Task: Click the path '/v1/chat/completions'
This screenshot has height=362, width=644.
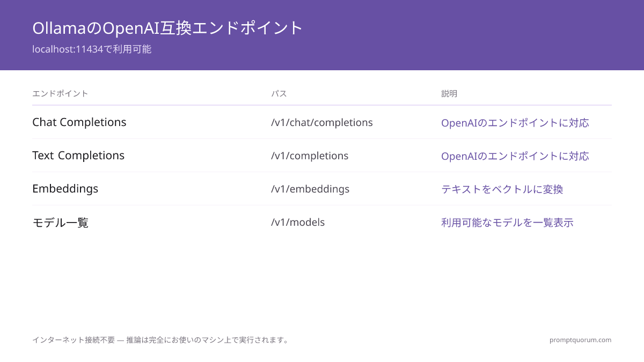Action: 322,122
